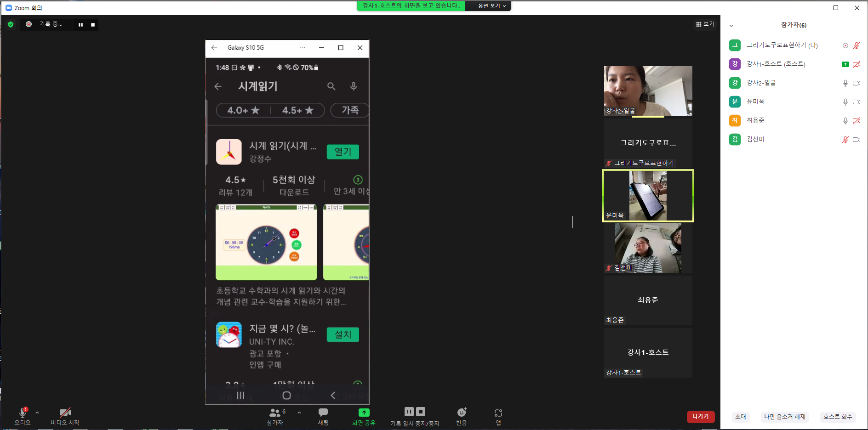
Task: Click muted microphone icon for 김선미
Action: (845, 140)
